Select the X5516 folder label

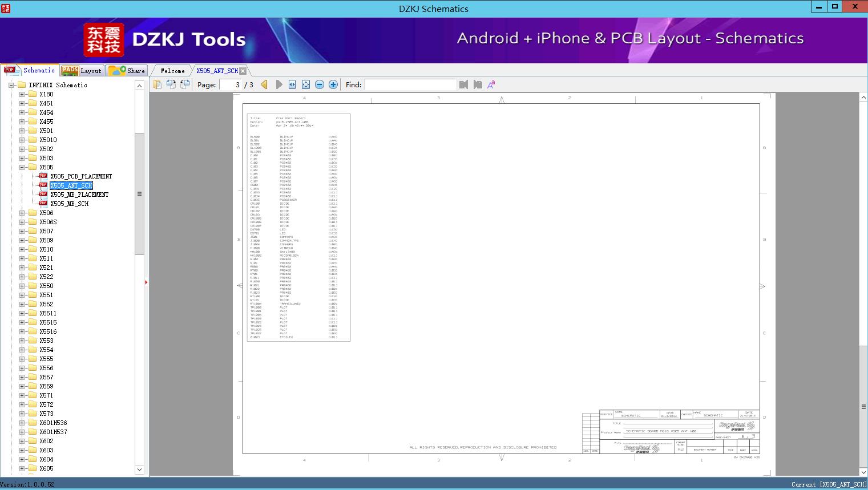click(x=48, y=331)
